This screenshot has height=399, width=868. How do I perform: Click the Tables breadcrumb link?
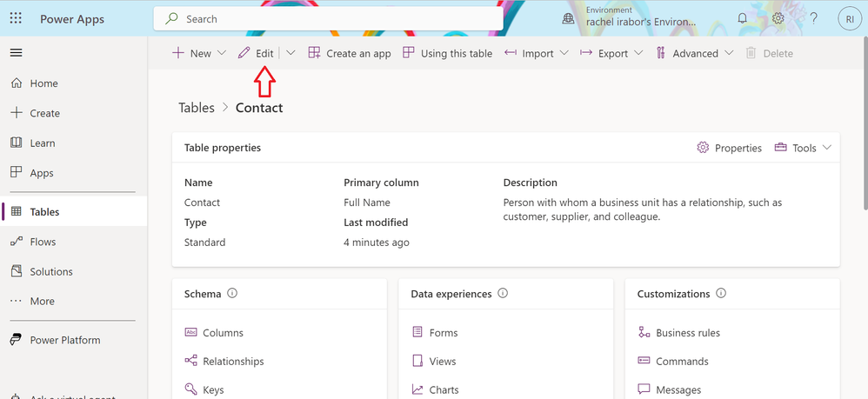pyautogui.click(x=197, y=108)
